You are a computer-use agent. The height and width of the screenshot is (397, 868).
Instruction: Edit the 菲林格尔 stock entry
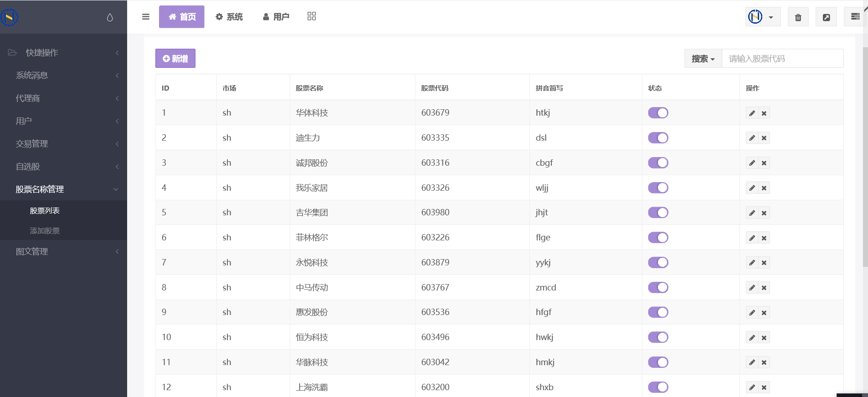click(752, 238)
